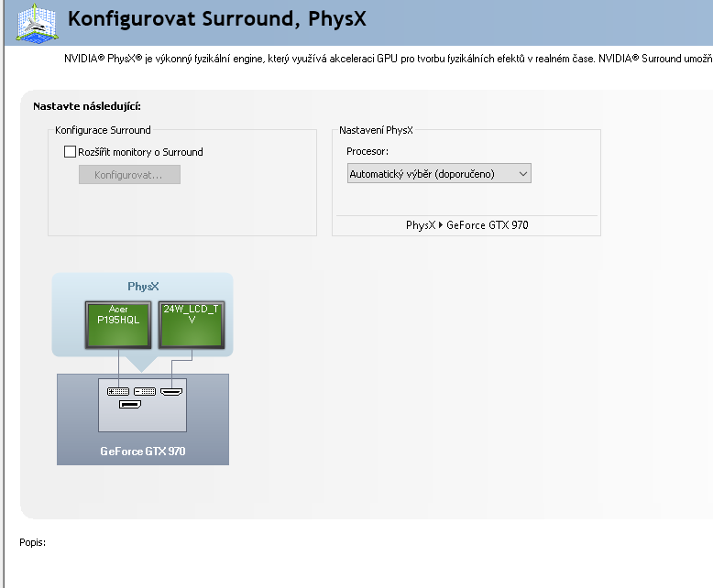Click the Konfigurace Surround group label
The image size is (713, 588).
tap(103, 130)
